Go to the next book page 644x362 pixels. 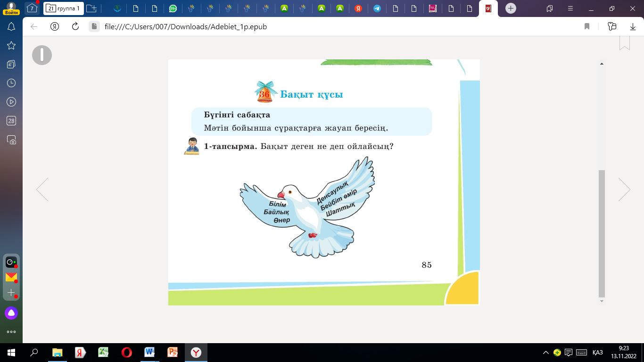pyautogui.click(x=625, y=189)
